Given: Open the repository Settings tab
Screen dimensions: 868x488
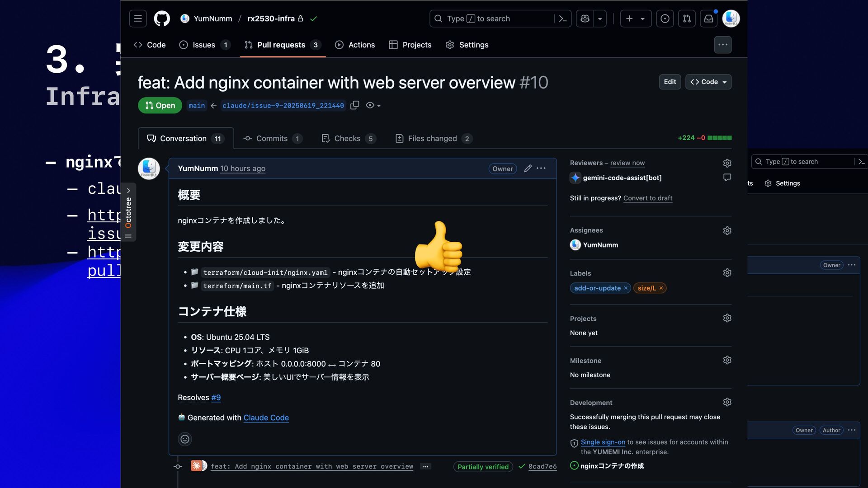Looking at the screenshot, I should [467, 45].
